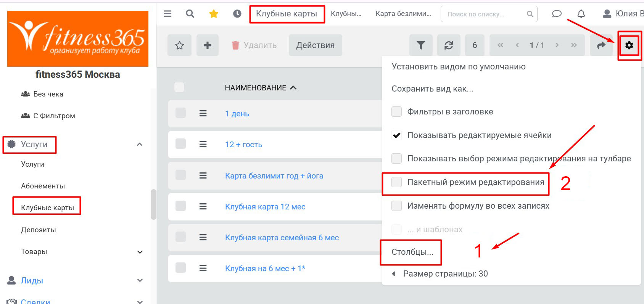The width and height of the screenshot is (644, 304).
Task: Open the Действия dropdown button
Action: (316, 45)
